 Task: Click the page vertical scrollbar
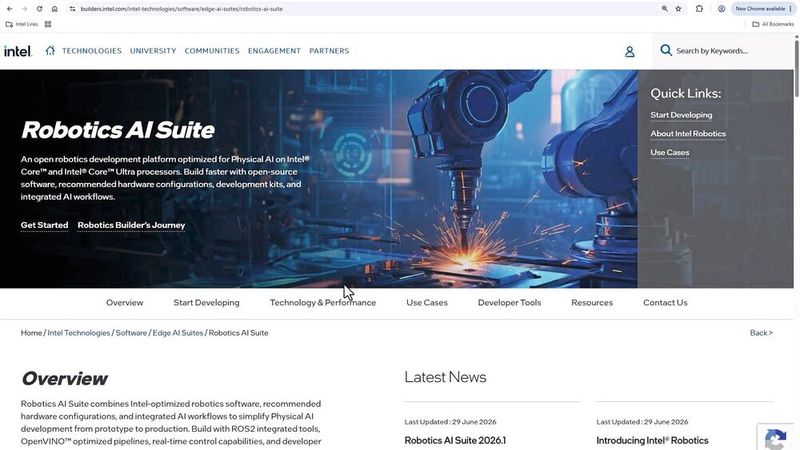[x=796, y=66]
